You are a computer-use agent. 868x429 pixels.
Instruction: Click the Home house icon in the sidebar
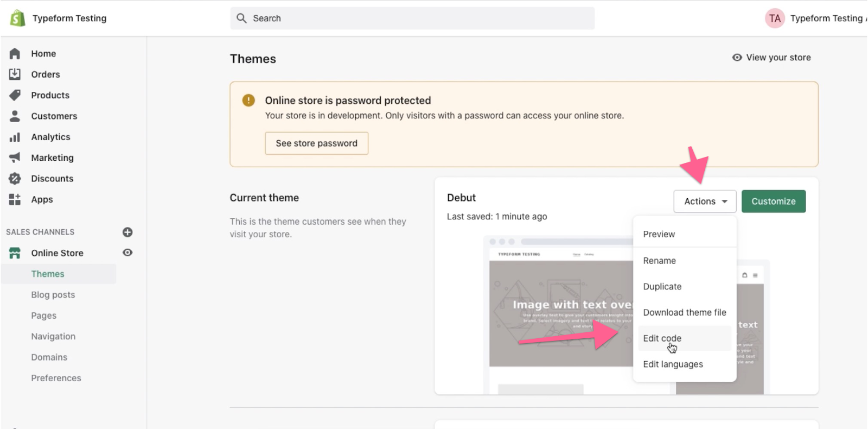(x=15, y=54)
